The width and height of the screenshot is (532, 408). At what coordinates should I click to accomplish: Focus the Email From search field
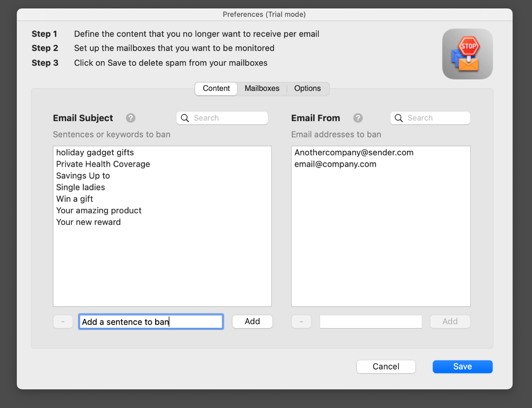click(430, 118)
